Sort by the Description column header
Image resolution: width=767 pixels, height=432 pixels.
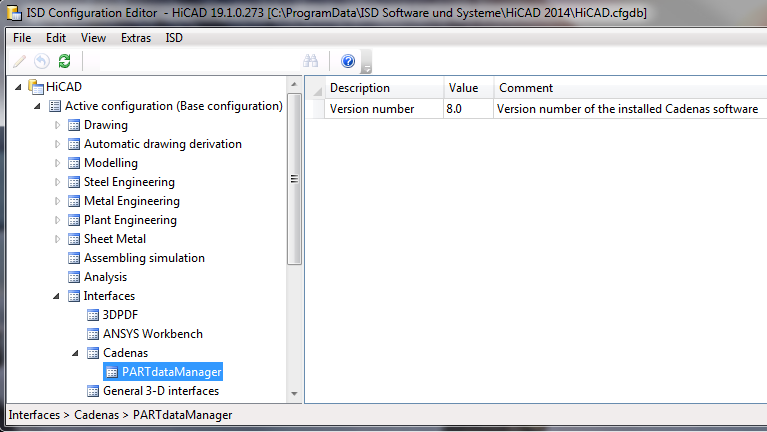point(384,88)
